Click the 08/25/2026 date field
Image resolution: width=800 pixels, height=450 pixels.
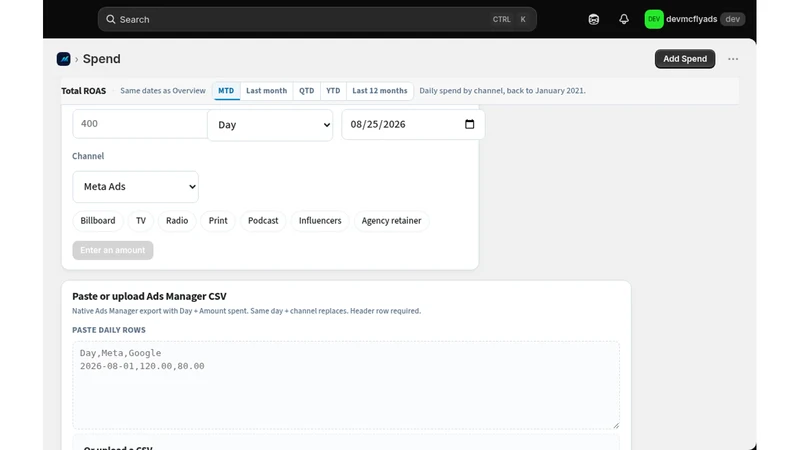click(413, 124)
